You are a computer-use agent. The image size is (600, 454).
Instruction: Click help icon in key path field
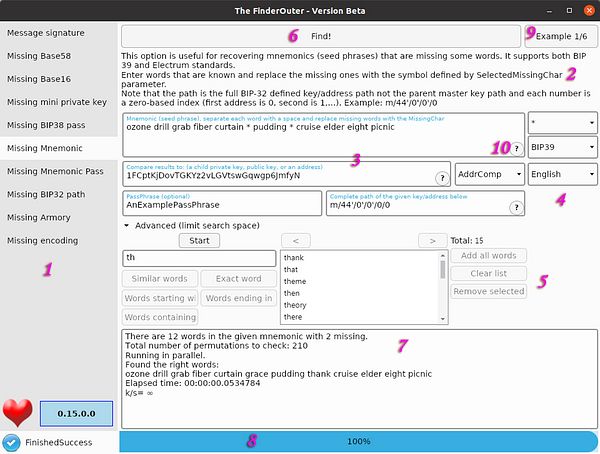click(516, 208)
